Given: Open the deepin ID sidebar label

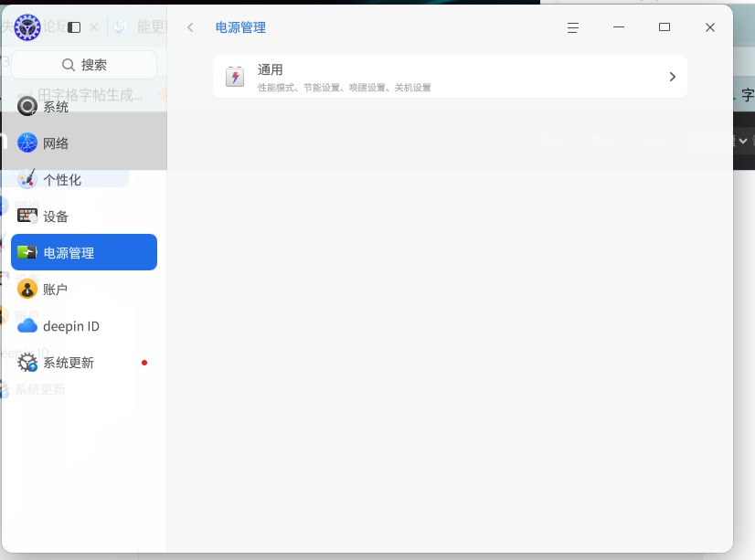Looking at the screenshot, I should (71, 326).
